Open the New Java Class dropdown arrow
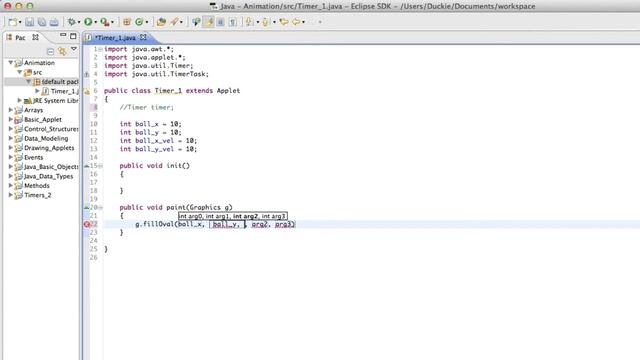This screenshot has width=640, height=360. coord(147,22)
